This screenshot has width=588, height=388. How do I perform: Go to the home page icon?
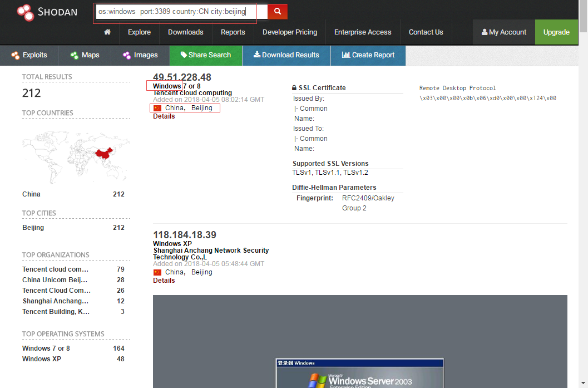(x=107, y=32)
